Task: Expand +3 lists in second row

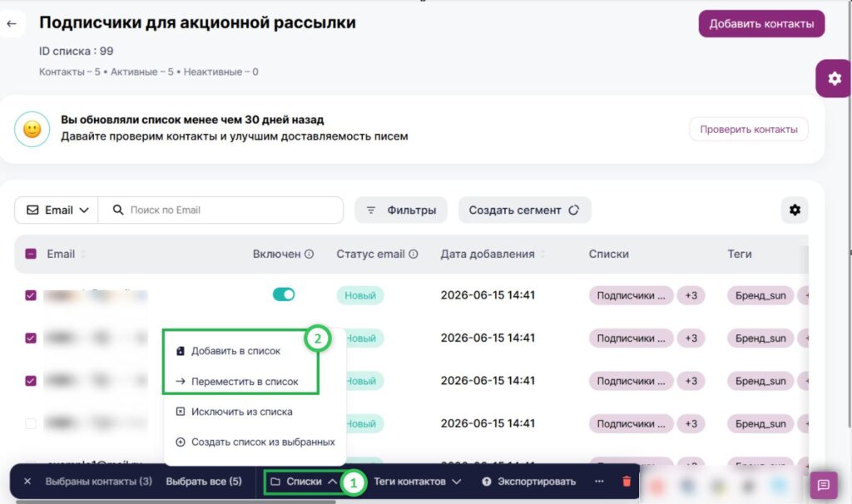Action: 691,338
